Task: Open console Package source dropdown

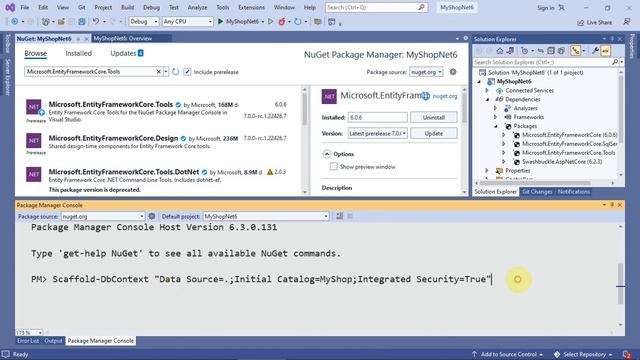Action: 103,216
